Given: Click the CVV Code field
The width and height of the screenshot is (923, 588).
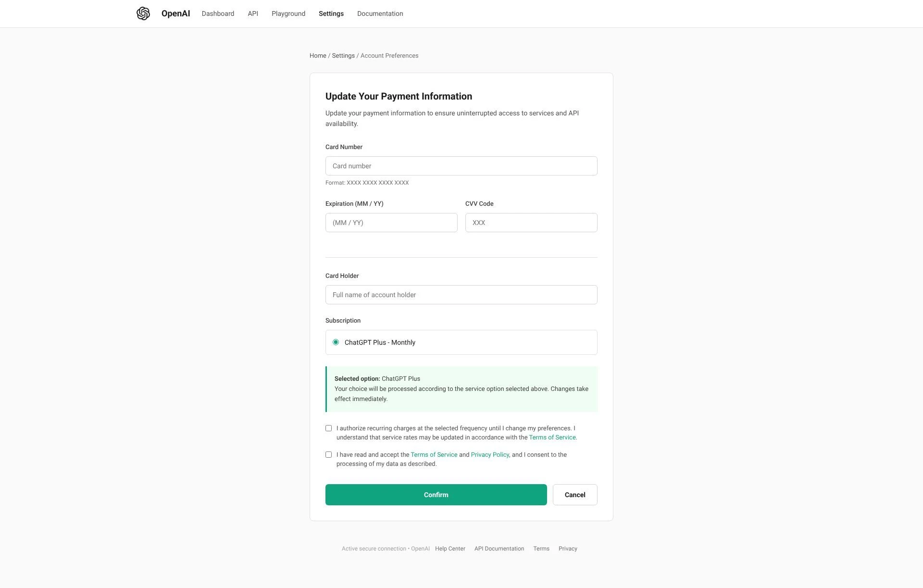Looking at the screenshot, I should [531, 223].
